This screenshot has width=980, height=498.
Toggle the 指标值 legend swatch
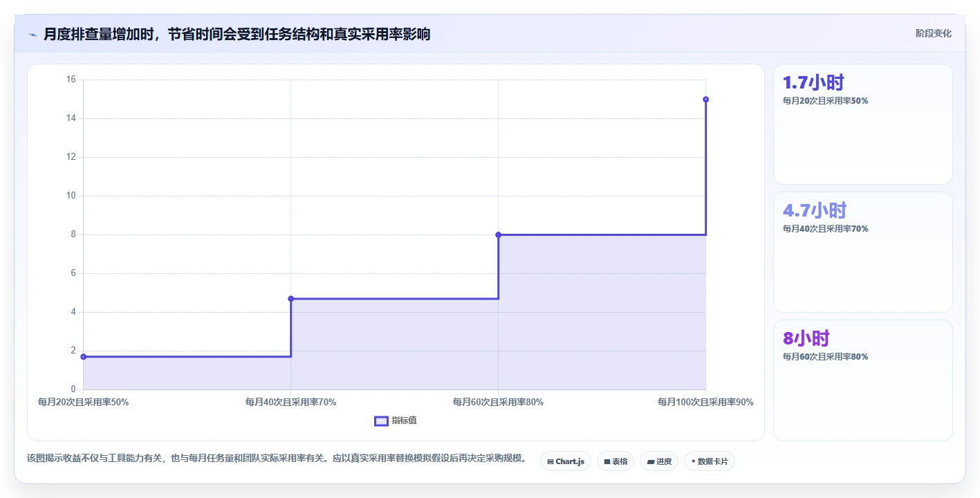(x=381, y=421)
